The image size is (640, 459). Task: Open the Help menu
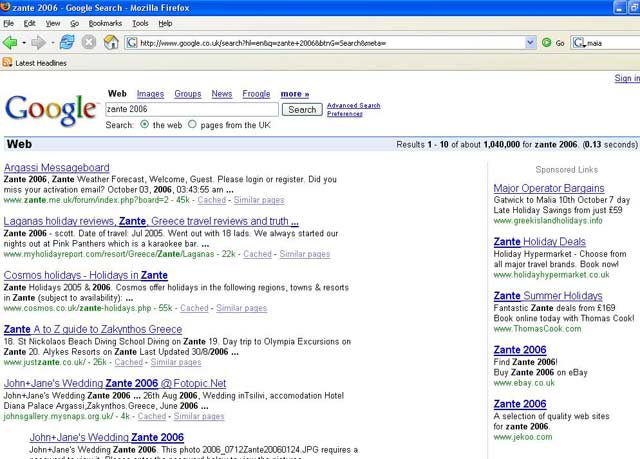[165, 23]
